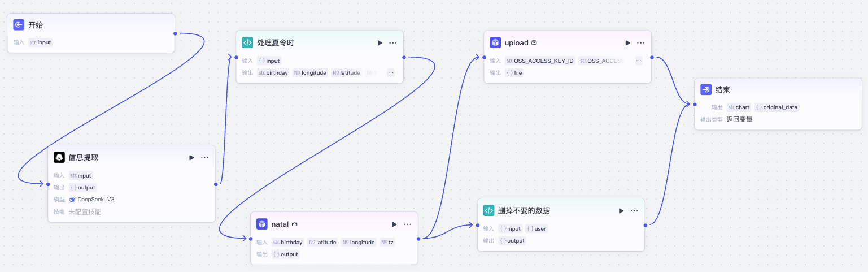Click the 开始 start node icon
The image size is (868, 272).
click(19, 25)
